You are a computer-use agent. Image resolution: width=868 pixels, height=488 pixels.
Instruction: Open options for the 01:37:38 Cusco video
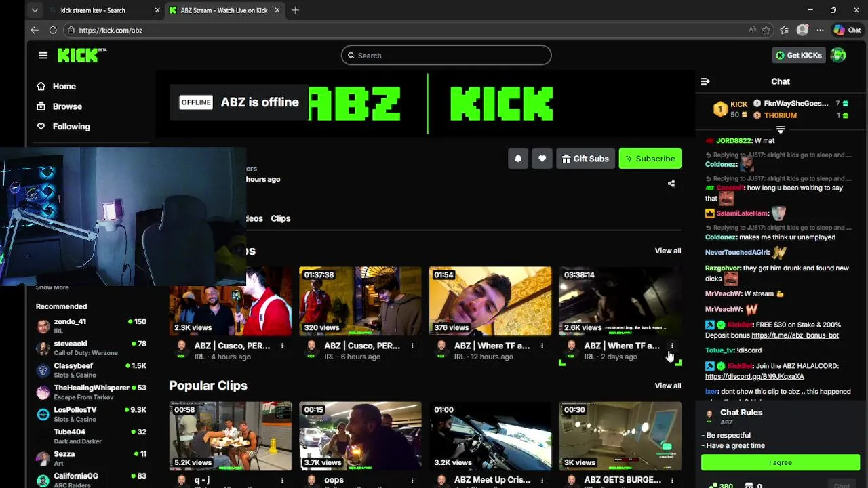coord(412,346)
